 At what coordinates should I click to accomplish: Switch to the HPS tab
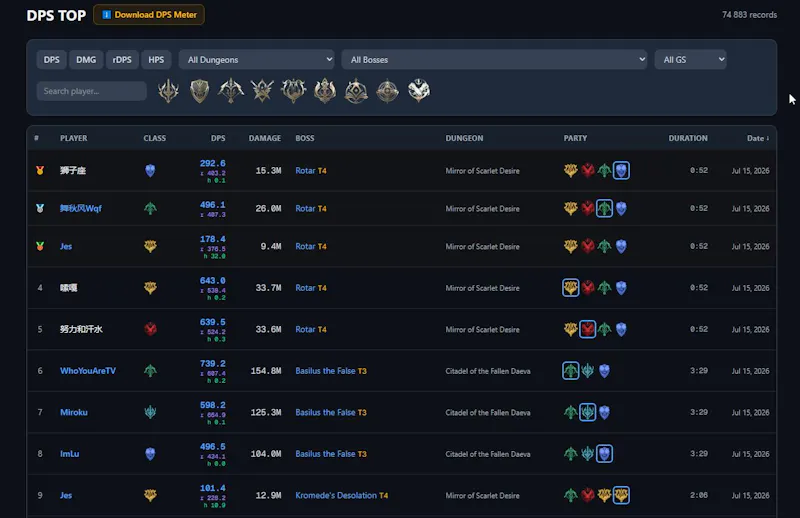pos(156,60)
